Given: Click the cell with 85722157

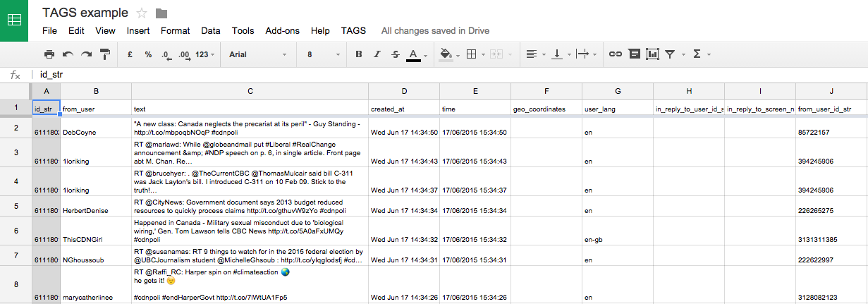Looking at the screenshot, I should (x=832, y=128).
